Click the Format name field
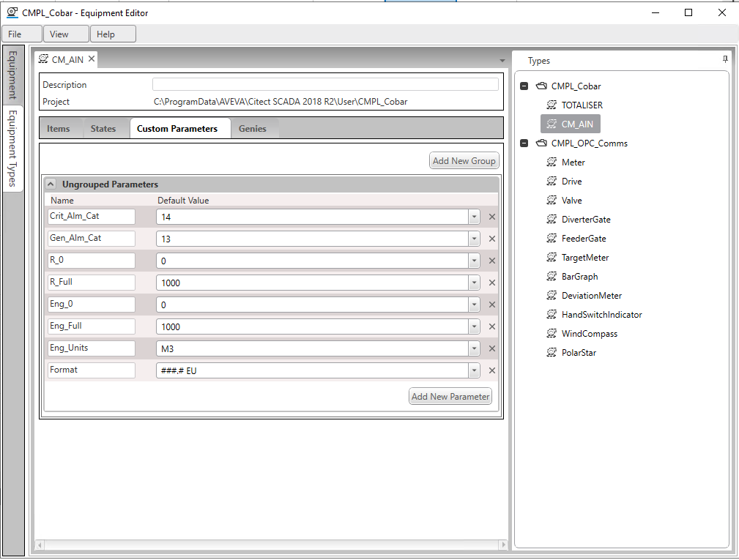This screenshot has width=739, height=560. pos(91,370)
